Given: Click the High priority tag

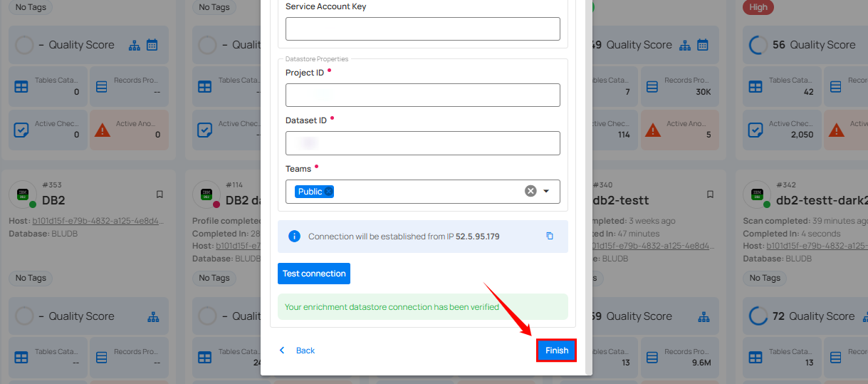Looking at the screenshot, I should pos(758,7).
